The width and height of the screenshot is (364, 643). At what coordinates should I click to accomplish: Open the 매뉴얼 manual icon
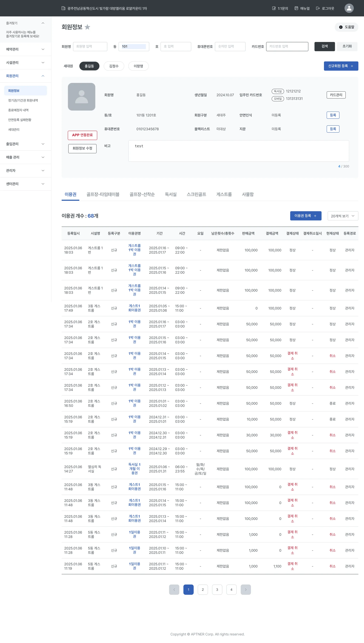pos(296,8)
